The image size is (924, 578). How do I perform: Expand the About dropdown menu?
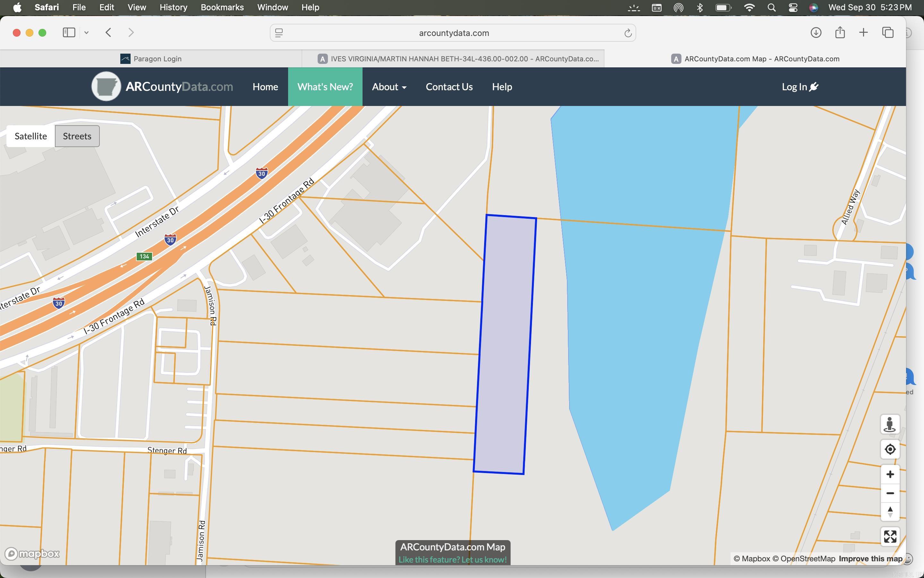(x=389, y=87)
